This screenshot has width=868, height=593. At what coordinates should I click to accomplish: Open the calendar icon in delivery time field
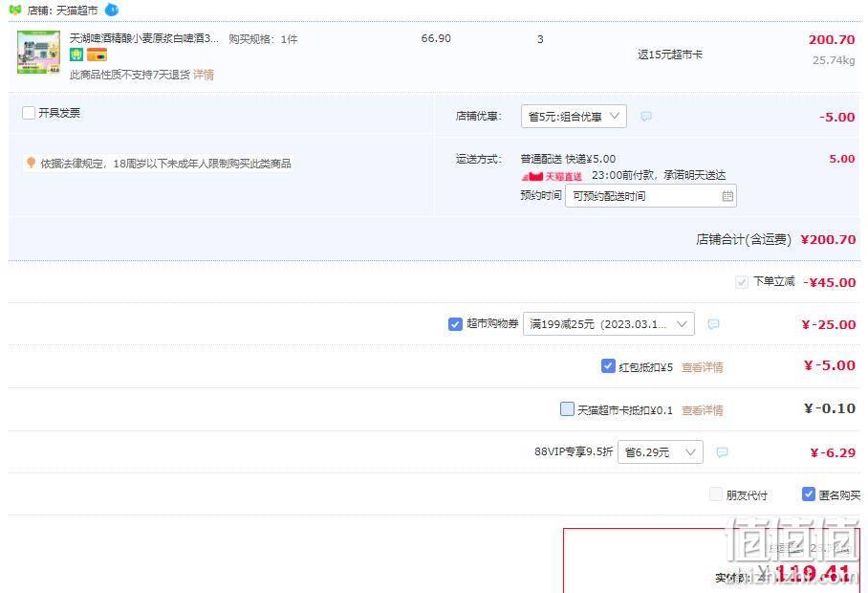point(727,196)
